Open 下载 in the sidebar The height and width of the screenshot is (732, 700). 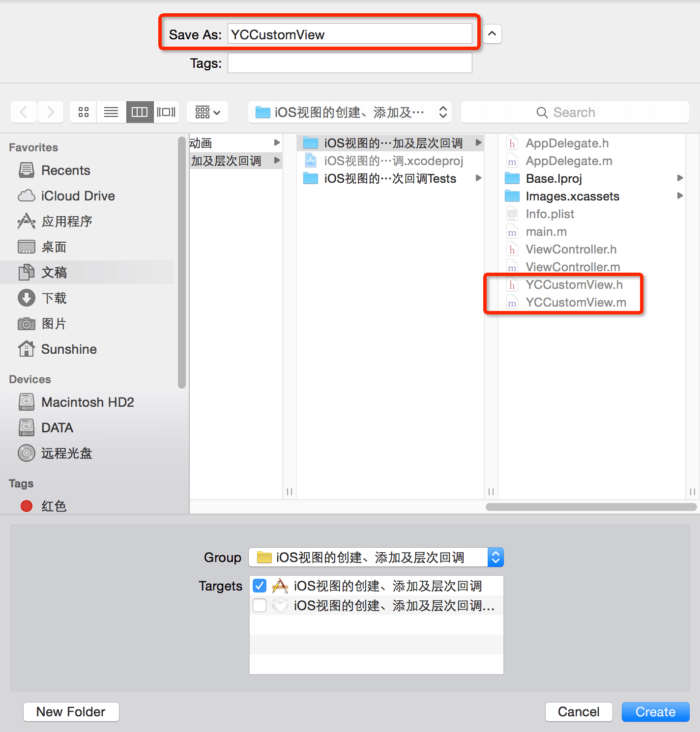pos(87,298)
